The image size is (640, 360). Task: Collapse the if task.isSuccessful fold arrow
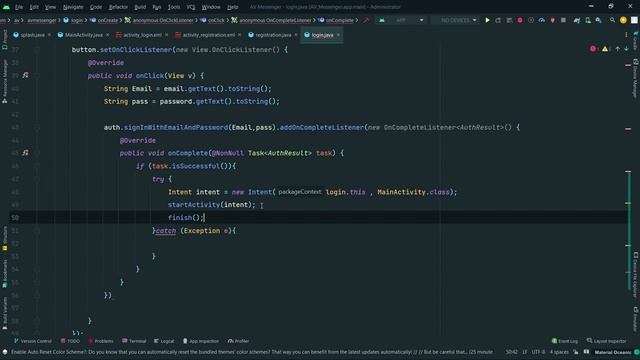(37, 166)
